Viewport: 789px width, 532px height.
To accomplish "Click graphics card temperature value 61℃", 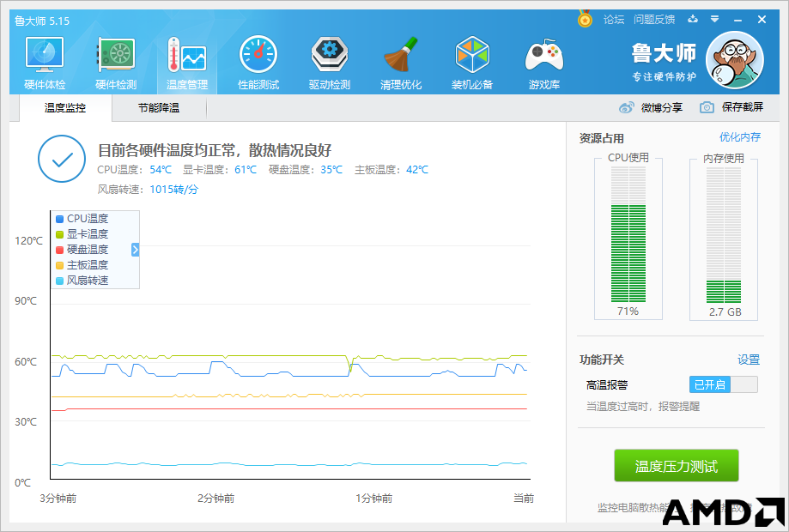I will pos(246,170).
